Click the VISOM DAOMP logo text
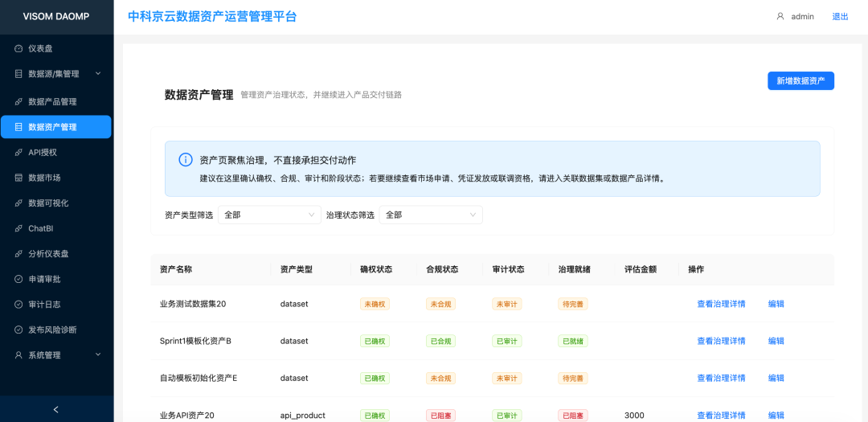The image size is (868, 422). point(56,16)
